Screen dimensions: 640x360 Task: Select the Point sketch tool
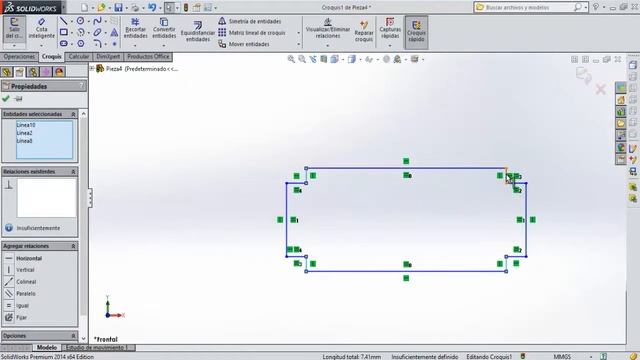[x=114, y=43]
